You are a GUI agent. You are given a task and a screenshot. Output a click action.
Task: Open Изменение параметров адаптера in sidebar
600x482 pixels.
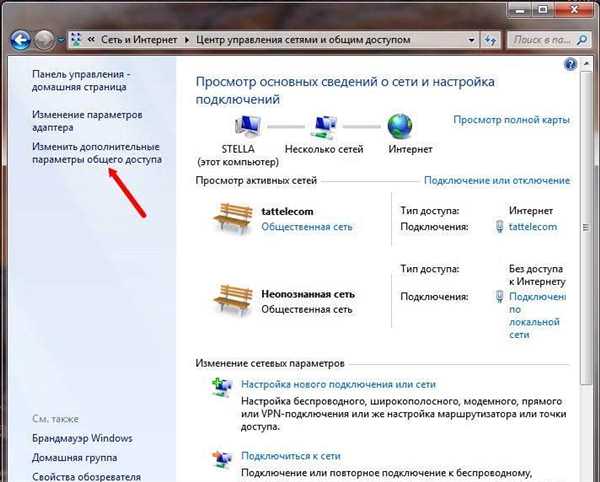point(87,121)
